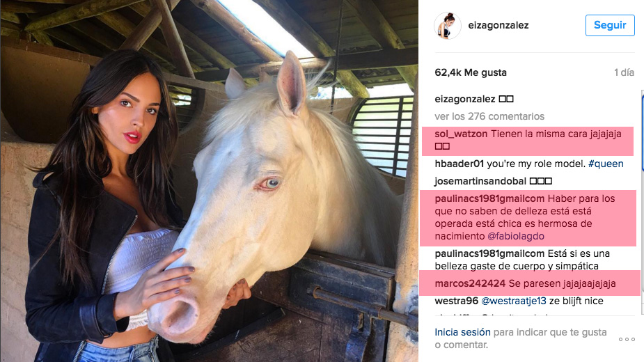The height and width of the screenshot is (362, 644).
Task: Click the 'Inicia sesión' login link
Action: (462, 332)
